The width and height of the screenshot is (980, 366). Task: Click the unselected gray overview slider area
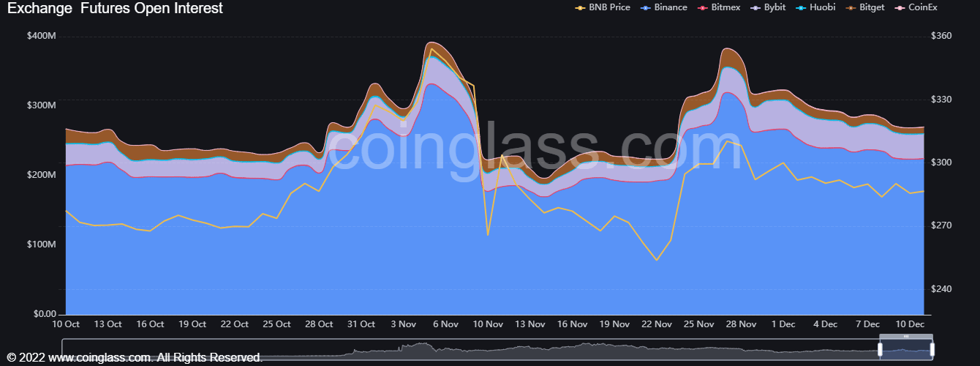468,350
